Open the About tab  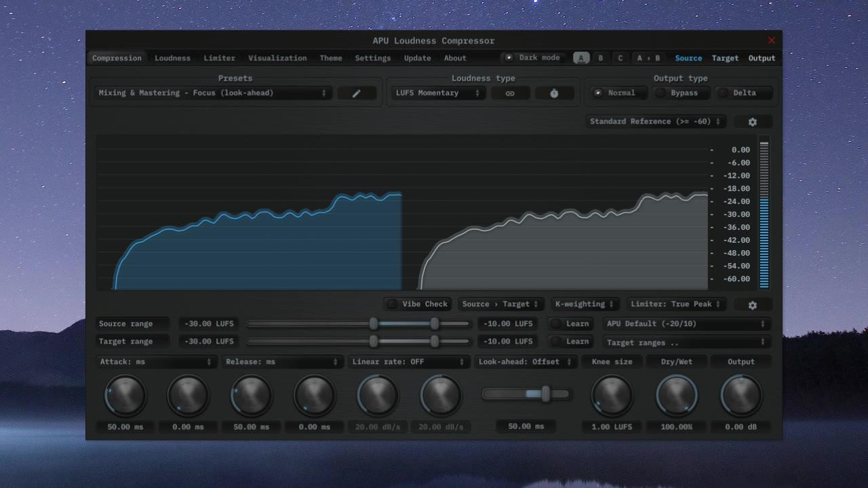coord(455,58)
